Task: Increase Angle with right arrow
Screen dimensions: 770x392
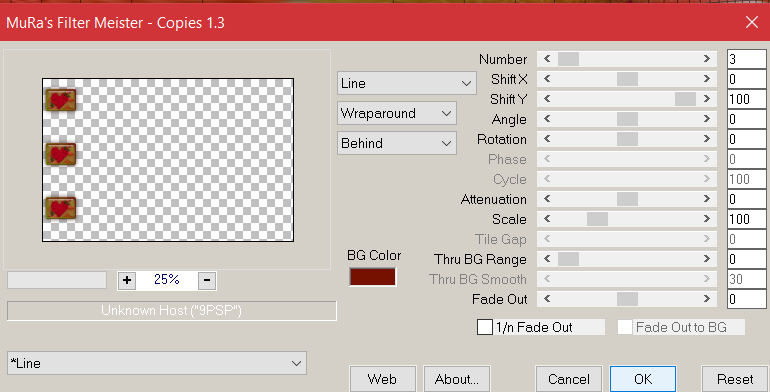Action: point(707,119)
